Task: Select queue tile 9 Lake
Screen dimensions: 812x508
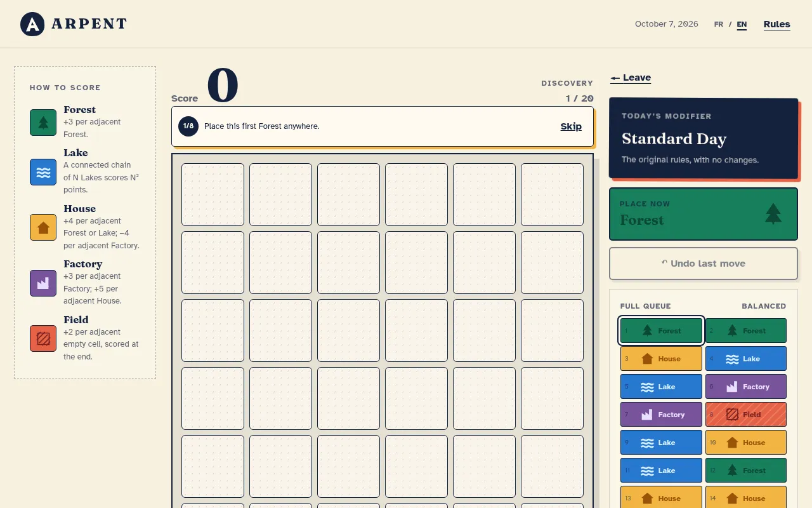Action: click(x=661, y=443)
